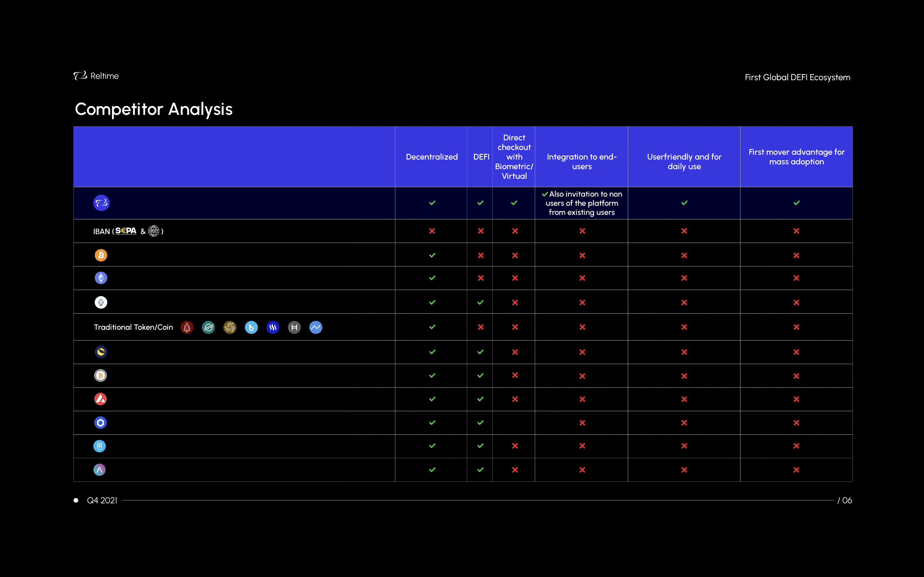Click the blue Chainlink hexagon logo
The image size is (924, 577).
coord(100,423)
